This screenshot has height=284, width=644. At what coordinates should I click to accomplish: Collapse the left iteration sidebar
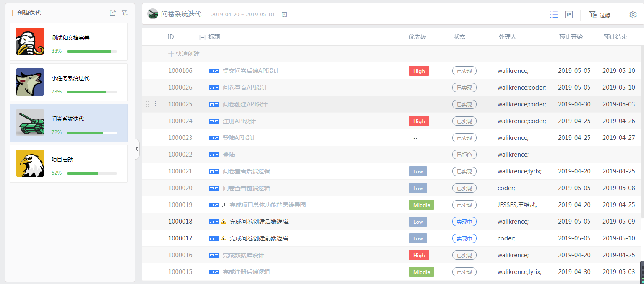click(136, 149)
